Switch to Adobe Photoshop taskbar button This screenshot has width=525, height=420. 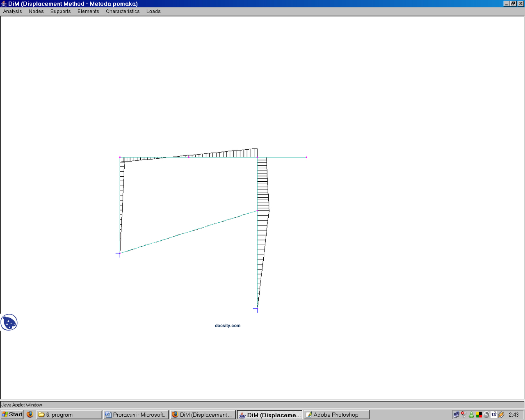coord(336,415)
